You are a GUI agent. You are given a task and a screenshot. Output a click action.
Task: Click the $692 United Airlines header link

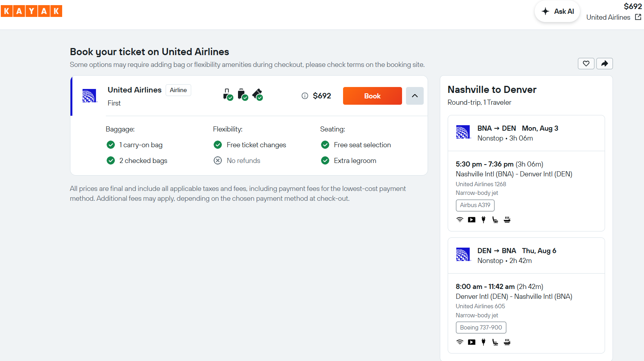point(614,12)
